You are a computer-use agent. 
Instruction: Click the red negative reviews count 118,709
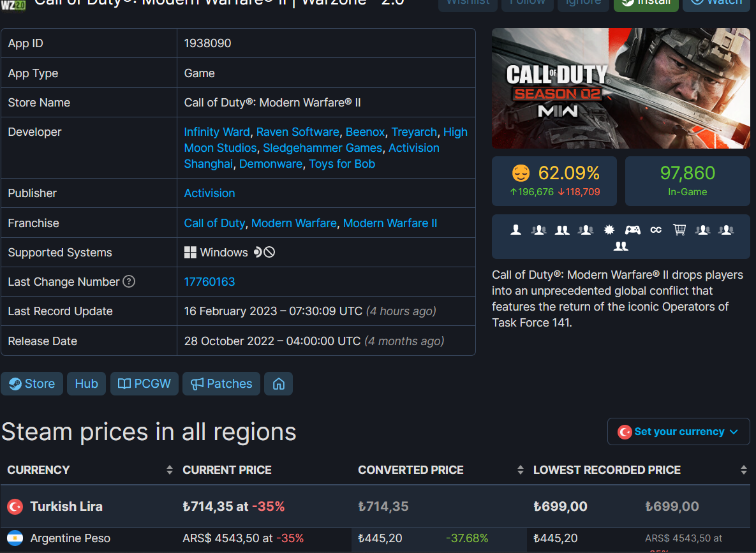point(579,192)
